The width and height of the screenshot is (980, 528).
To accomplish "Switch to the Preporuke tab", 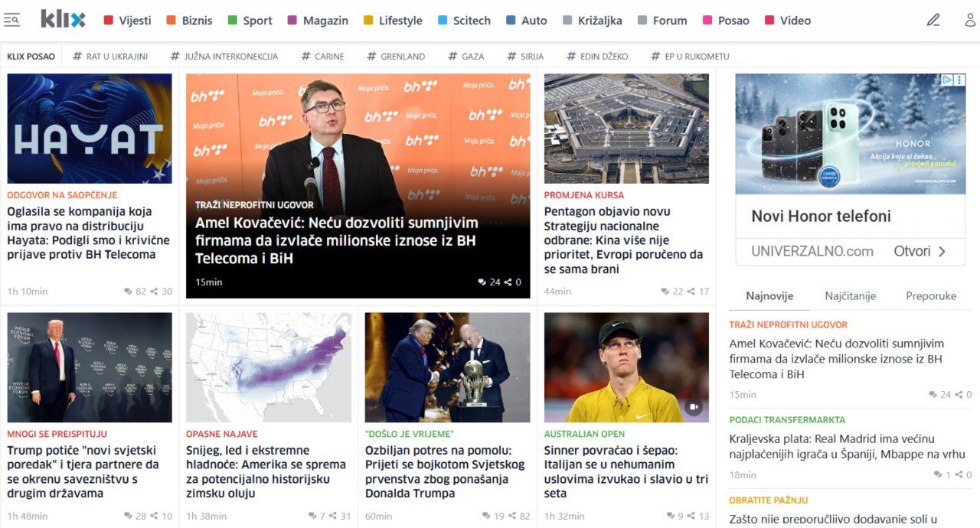I will 931,295.
